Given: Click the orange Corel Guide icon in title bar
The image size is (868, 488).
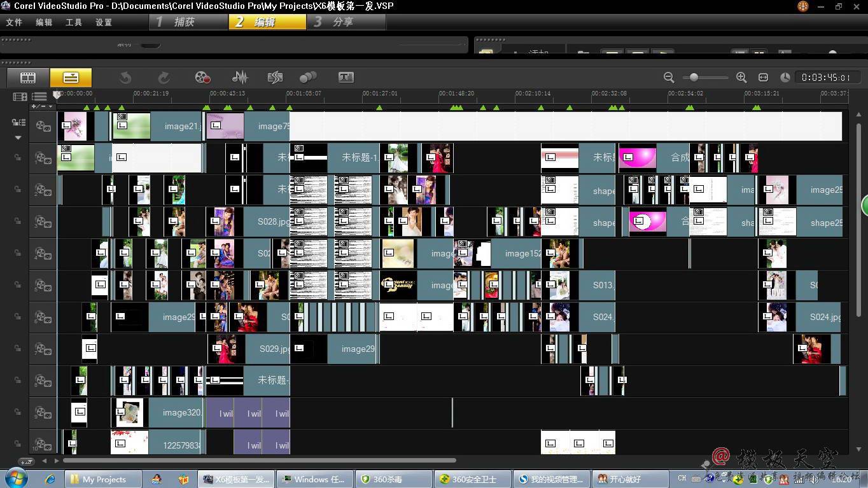Looking at the screenshot, I should 803,6.
